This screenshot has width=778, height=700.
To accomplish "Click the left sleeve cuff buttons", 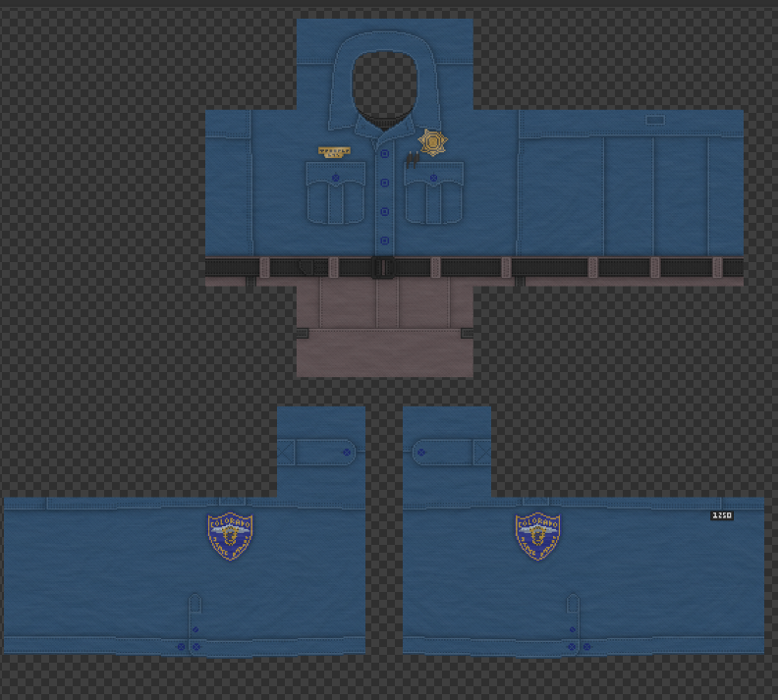I will pos(189,647).
